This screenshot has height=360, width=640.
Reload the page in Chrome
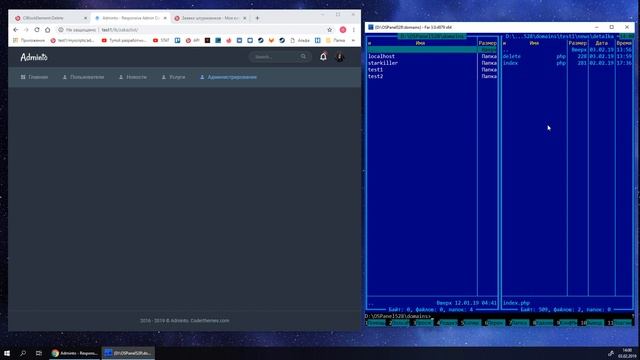coord(37,30)
